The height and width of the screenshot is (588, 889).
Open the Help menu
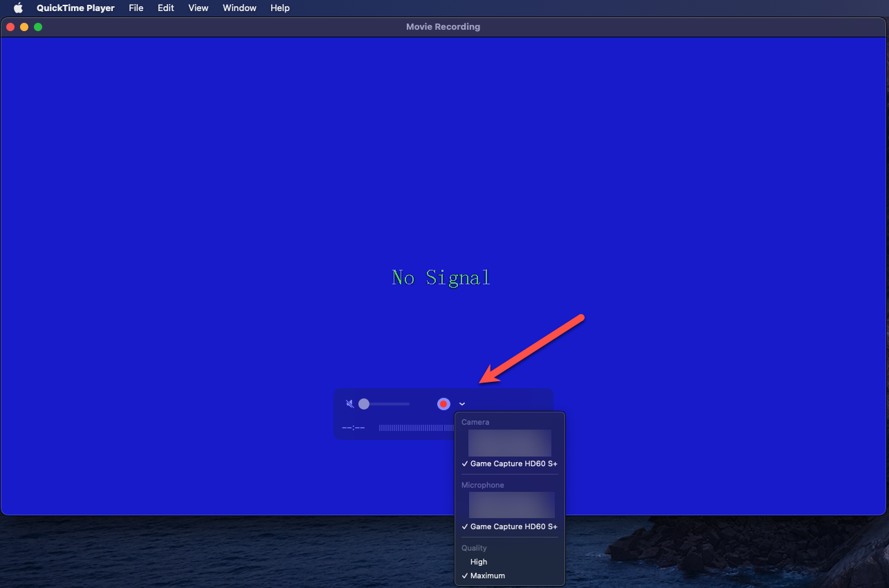[279, 8]
